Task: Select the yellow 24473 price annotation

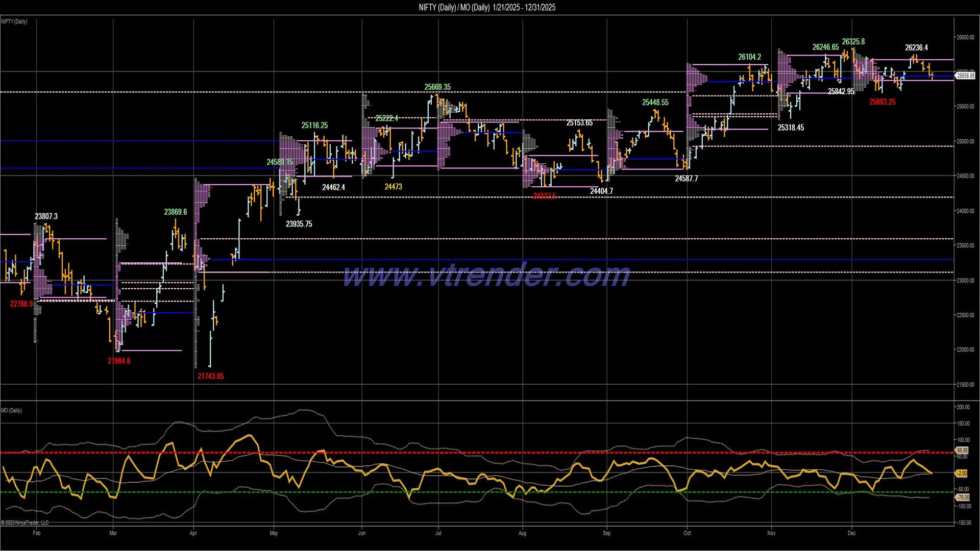Action: pyautogui.click(x=393, y=187)
